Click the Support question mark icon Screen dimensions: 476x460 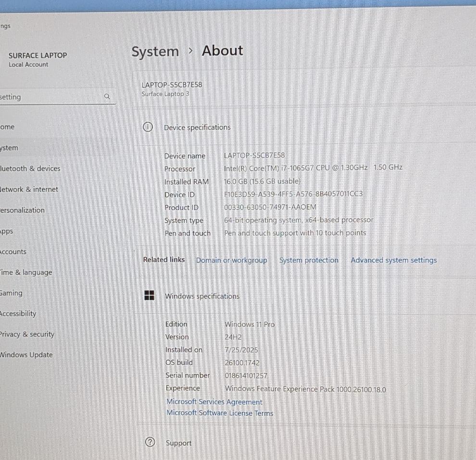coord(150,442)
